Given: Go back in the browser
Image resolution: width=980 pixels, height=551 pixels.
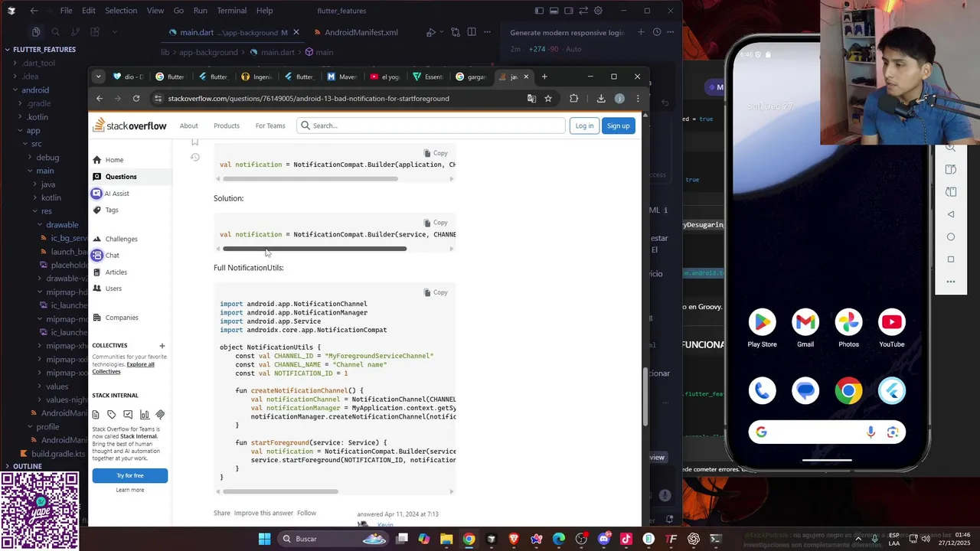Looking at the screenshot, I should (x=100, y=98).
